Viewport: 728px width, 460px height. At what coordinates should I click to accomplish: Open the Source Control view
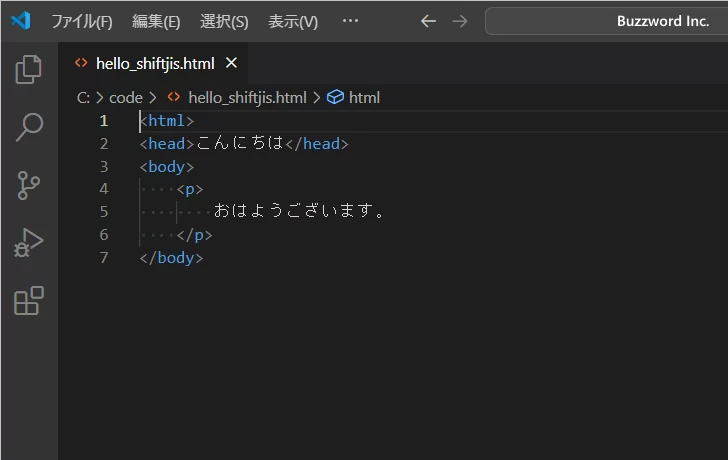click(x=28, y=185)
